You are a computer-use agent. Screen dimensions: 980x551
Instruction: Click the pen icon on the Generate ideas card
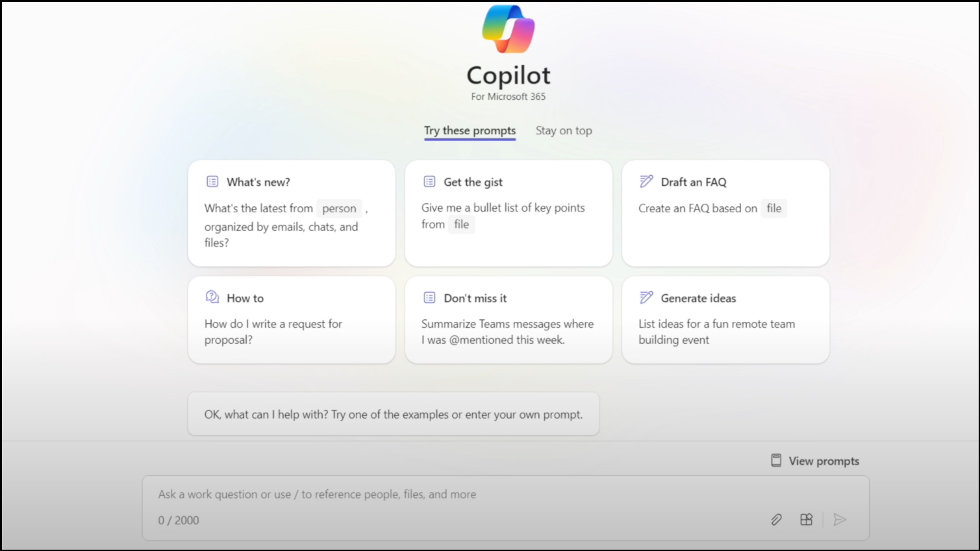[646, 297]
